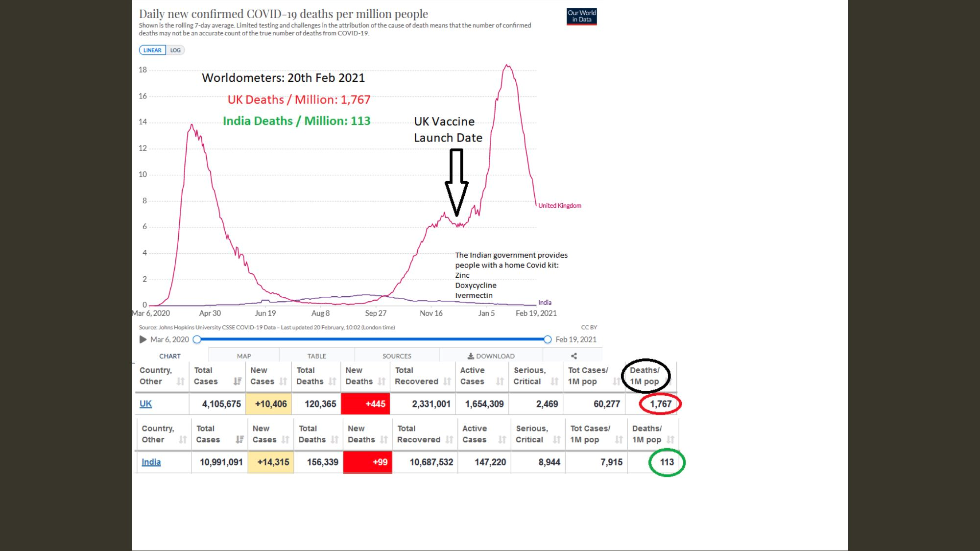This screenshot has width=980, height=551.
Task: Switch chart scale to LOG
Action: click(x=175, y=50)
